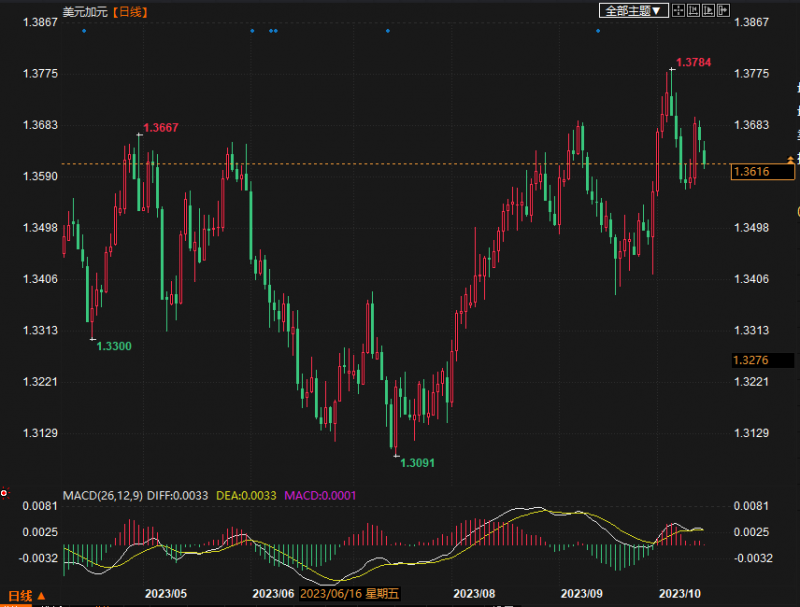Click the red dot icon left of MACD
Image resolution: width=800 pixels, height=607 pixels.
pos(5,493)
